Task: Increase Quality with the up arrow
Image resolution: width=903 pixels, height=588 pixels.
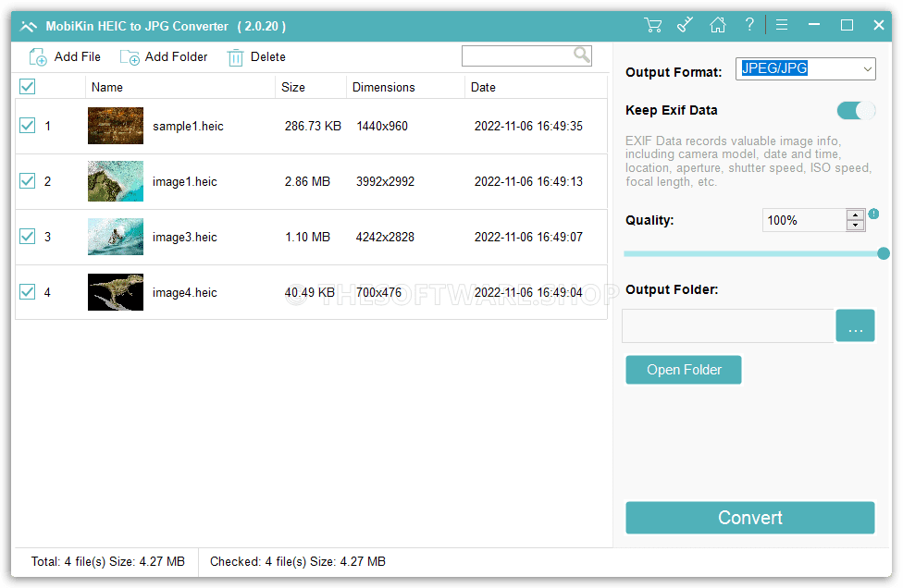Action: point(856,215)
